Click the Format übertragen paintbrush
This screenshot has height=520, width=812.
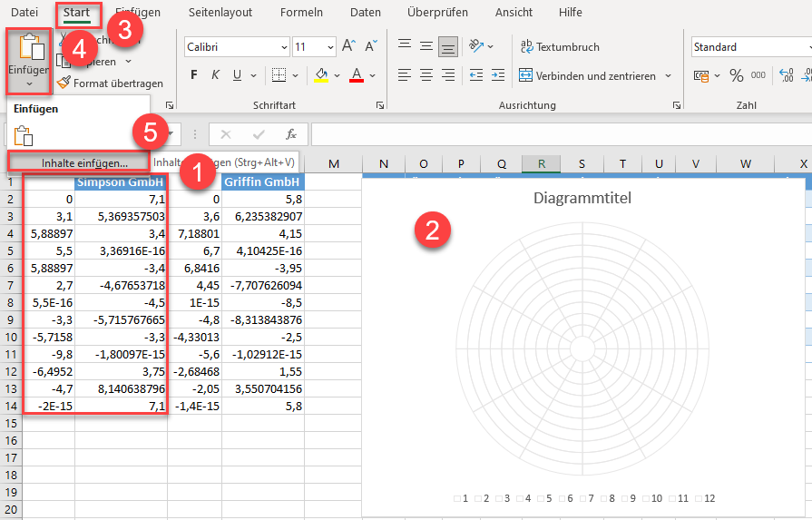[x=64, y=83]
